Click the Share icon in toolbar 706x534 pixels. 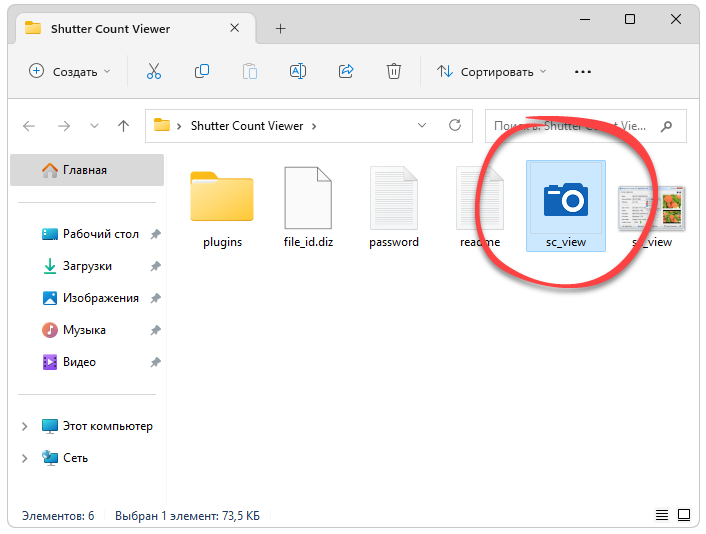point(346,71)
